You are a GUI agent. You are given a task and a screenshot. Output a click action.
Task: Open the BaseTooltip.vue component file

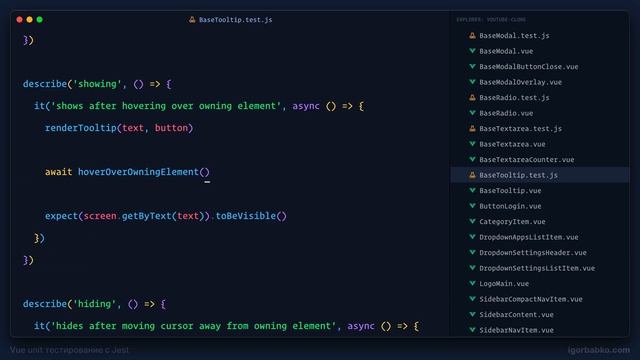coord(510,191)
